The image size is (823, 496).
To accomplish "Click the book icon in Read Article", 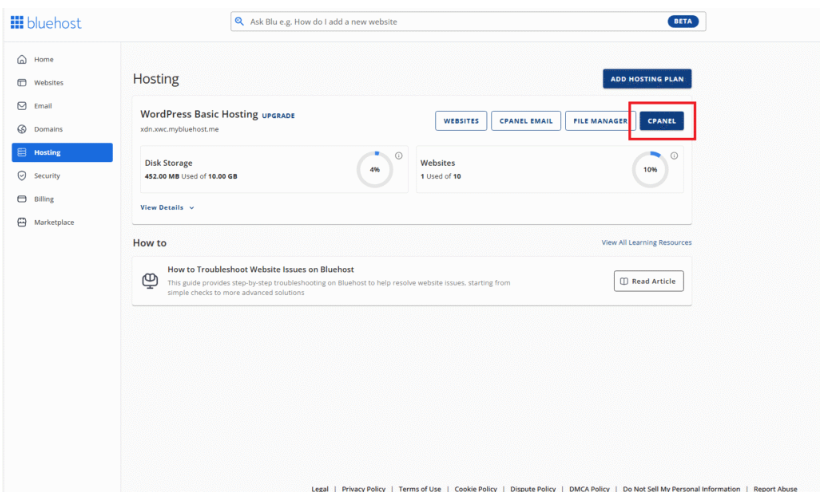I will coord(624,281).
